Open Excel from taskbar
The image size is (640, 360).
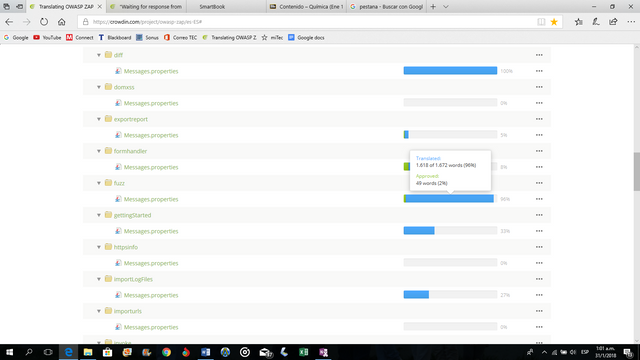[x=303, y=352]
